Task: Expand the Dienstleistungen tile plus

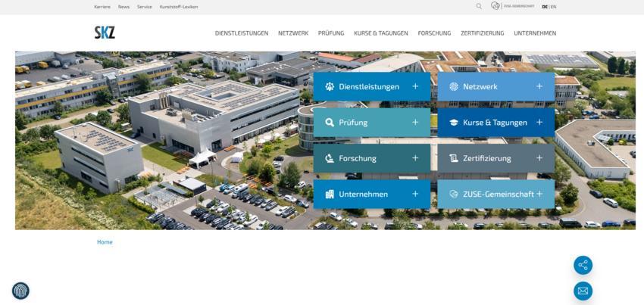Action: pos(415,86)
